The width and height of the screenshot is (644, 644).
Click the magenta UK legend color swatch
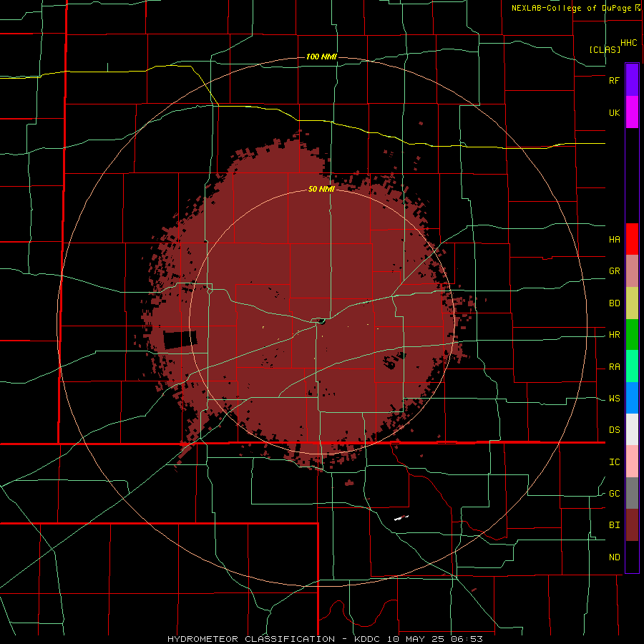click(x=632, y=112)
